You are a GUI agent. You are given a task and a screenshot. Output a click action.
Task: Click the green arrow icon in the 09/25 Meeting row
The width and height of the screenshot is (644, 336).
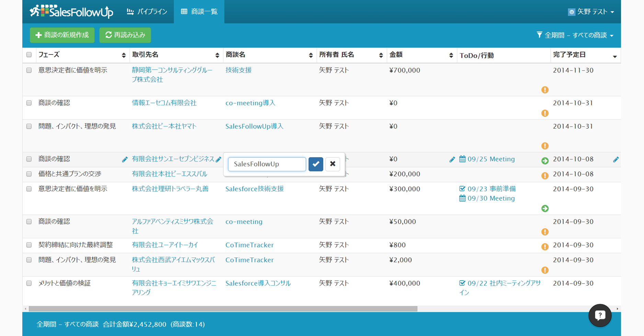pyautogui.click(x=544, y=161)
